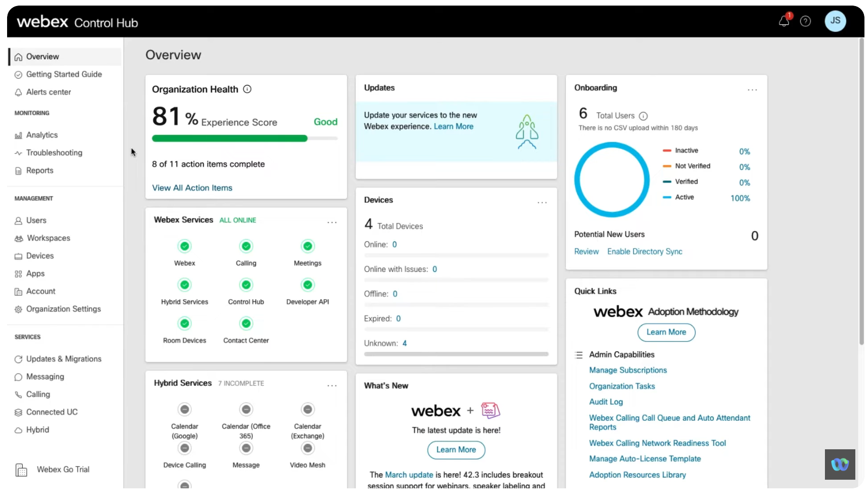The width and height of the screenshot is (868, 501).
Task: Open Updates & Migrations service
Action: [65, 359]
